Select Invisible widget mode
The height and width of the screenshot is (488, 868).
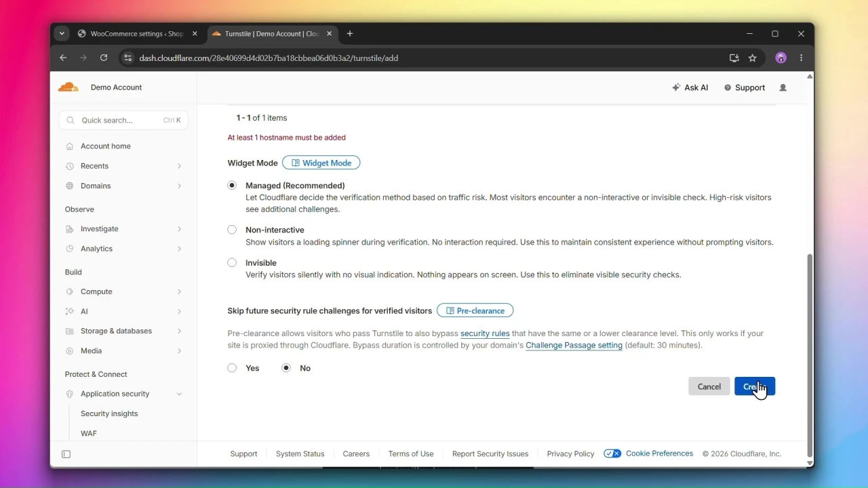[x=232, y=262]
